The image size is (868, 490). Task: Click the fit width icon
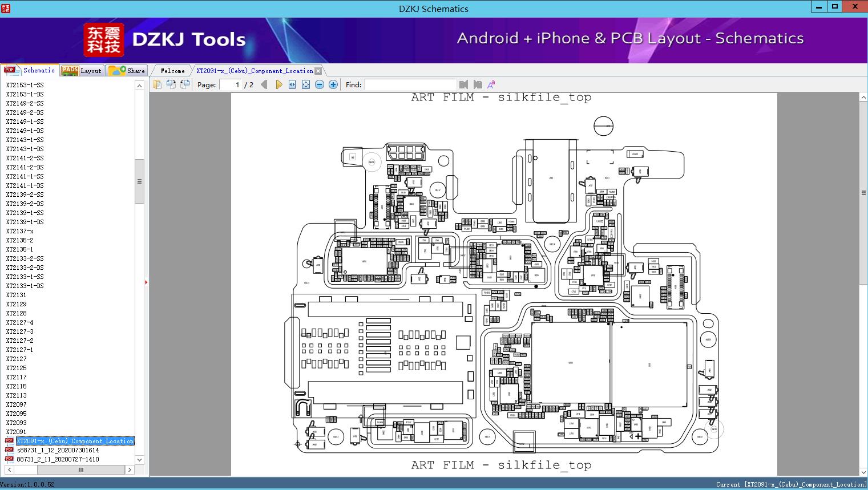[x=292, y=84]
